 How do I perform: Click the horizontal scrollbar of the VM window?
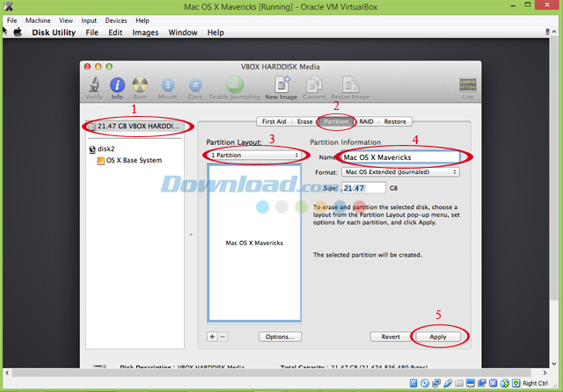coord(271,373)
